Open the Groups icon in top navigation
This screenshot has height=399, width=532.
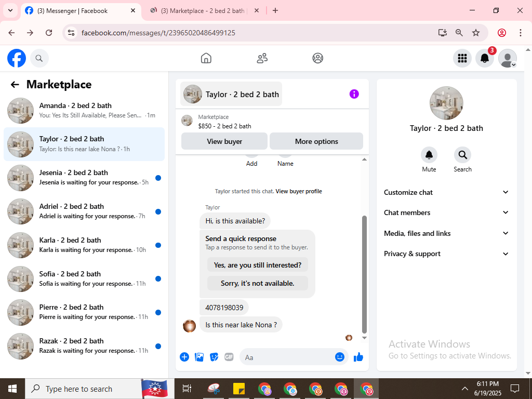[x=317, y=58]
